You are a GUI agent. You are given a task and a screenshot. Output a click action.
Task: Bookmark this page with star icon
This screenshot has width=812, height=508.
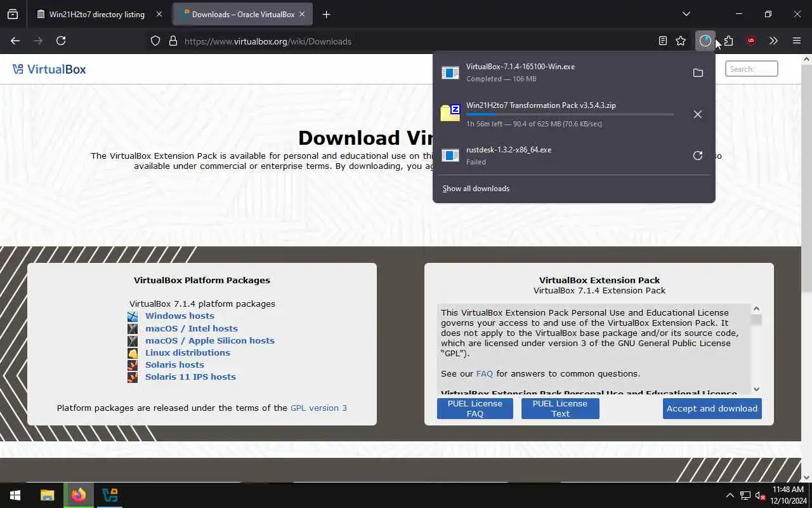[x=681, y=41]
